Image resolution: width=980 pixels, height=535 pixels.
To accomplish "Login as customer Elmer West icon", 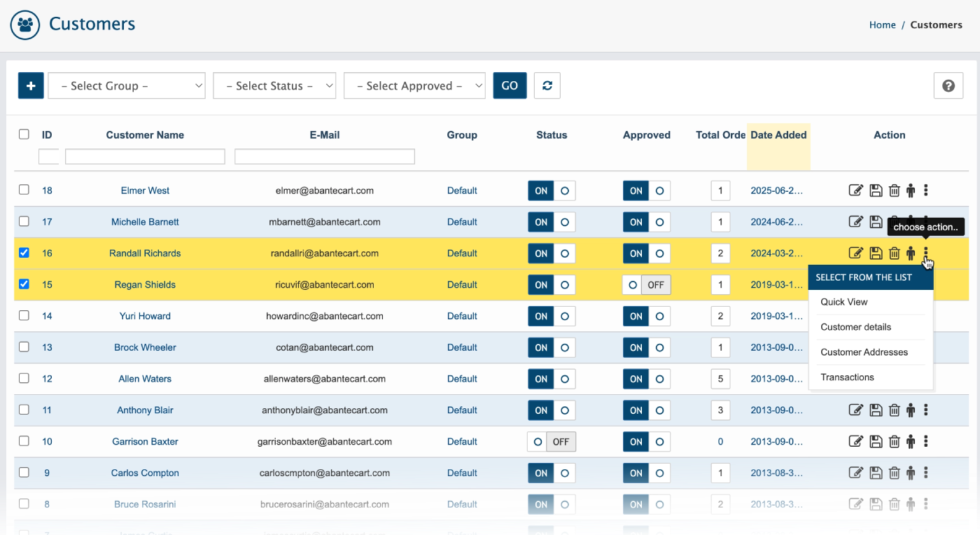I will click(x=911, y=190).
